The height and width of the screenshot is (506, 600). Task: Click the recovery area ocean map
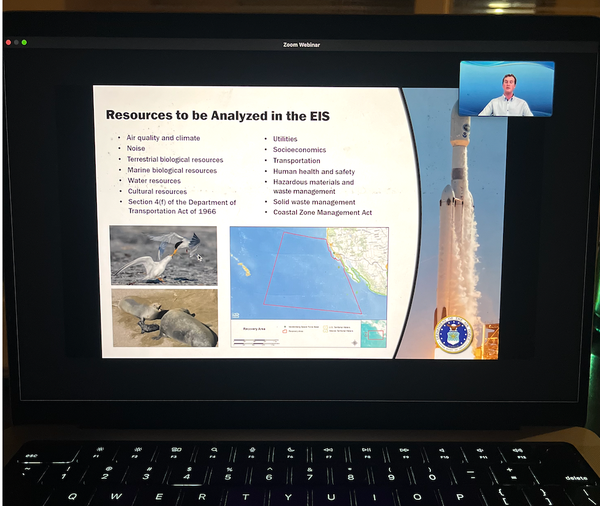[308, 270]
